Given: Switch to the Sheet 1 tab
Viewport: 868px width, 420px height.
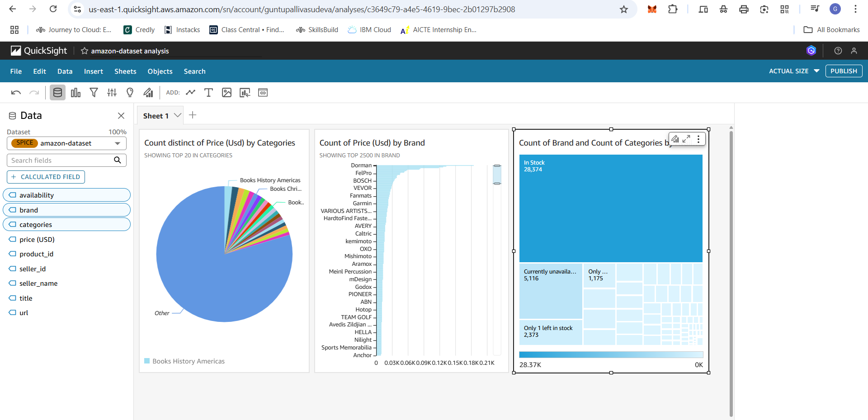Looking at the screenshot, I should click(x=156, y=115).
